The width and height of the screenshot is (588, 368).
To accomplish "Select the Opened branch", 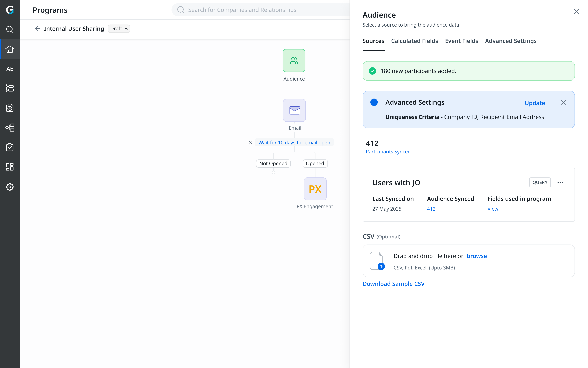I will [315, 163].
